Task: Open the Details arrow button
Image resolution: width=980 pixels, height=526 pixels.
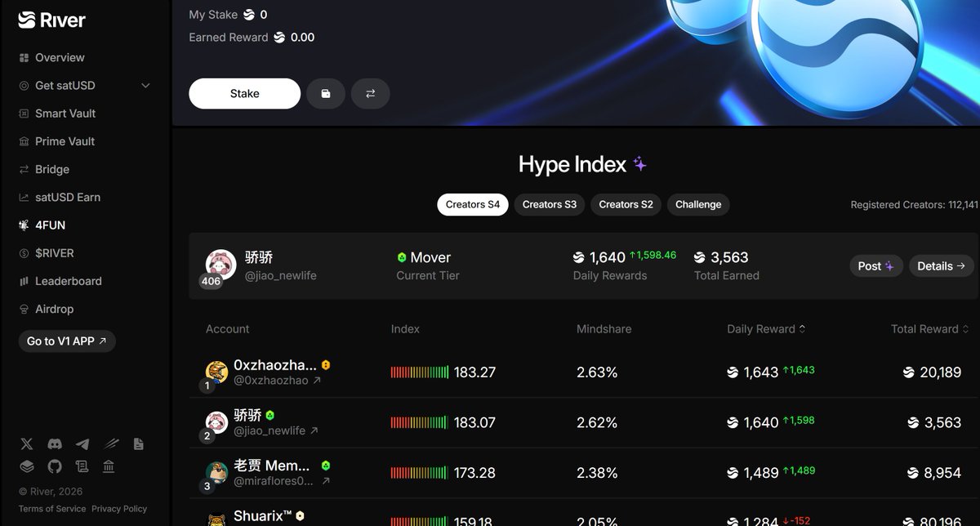Action: 941,265
